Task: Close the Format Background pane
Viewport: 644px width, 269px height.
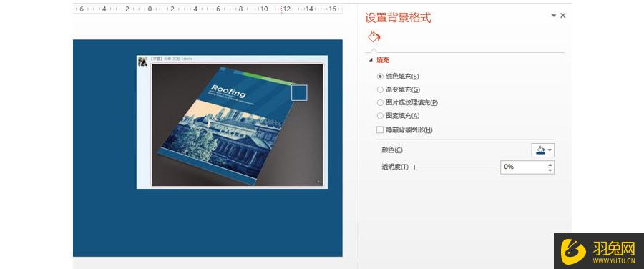Action: coord(563,16)
